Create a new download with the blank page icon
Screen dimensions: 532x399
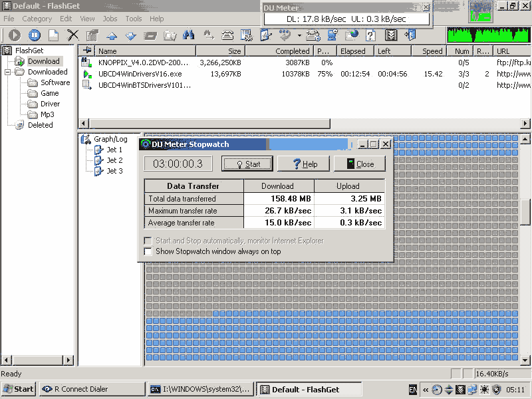54,35
